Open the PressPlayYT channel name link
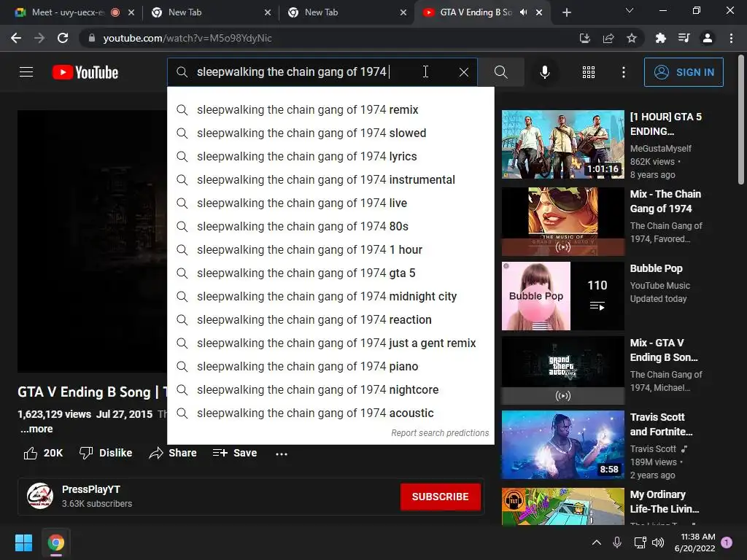Image resolution: width=747 pixels, height=560 pixels. 91,489
